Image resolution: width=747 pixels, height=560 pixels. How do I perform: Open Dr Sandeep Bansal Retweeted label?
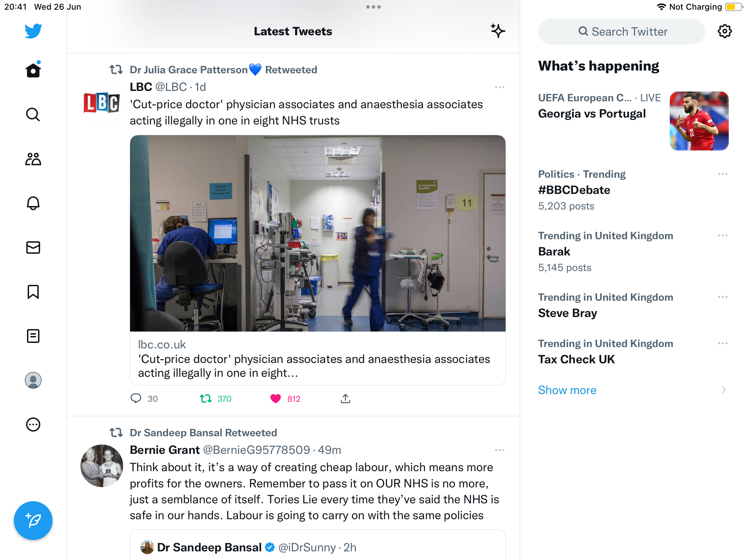[203, 433]
